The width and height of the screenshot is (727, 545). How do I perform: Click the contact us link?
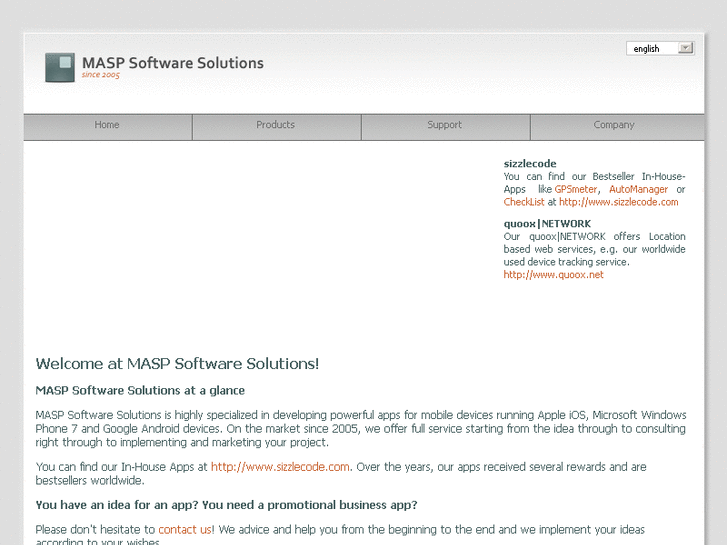[185, 529]
